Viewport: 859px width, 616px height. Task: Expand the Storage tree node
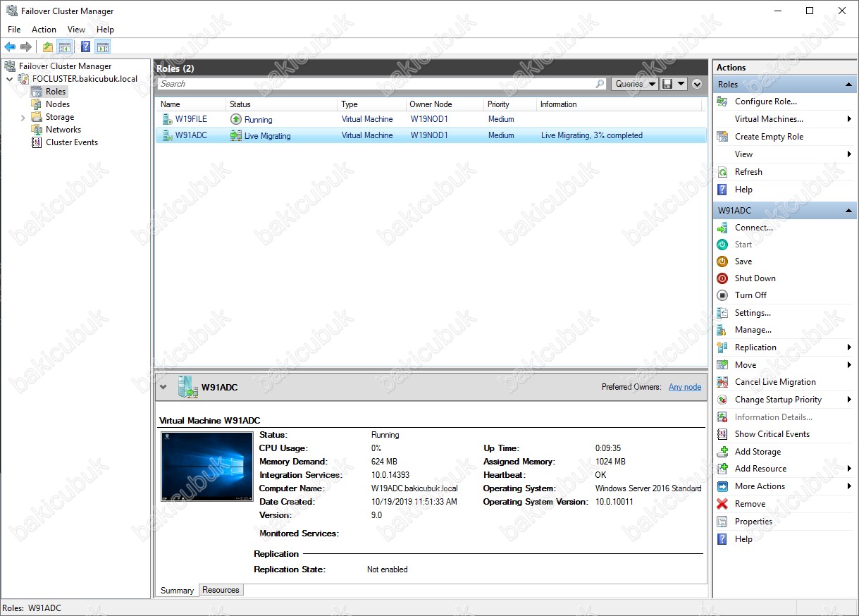point(23,117)
